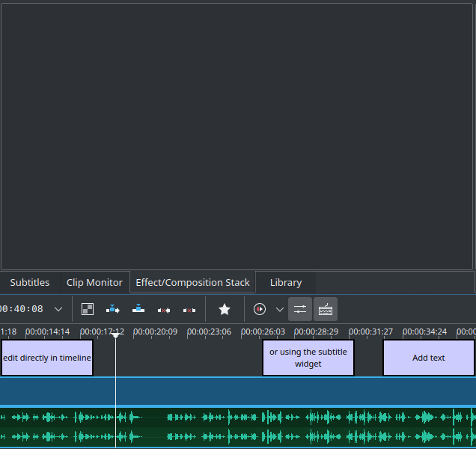Click the overwrite clip zone icon
This screenshot has width=476, height=449.
click(x=138, y=309)
